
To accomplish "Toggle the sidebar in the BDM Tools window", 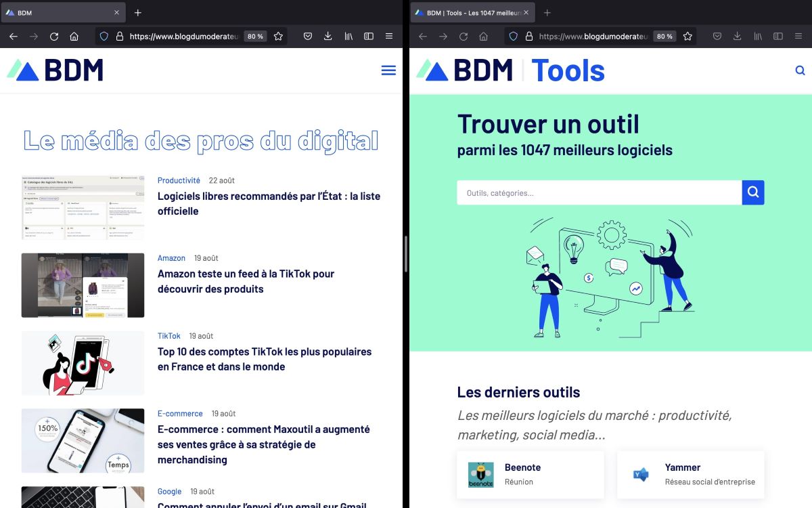I will (x=778, y=37).
